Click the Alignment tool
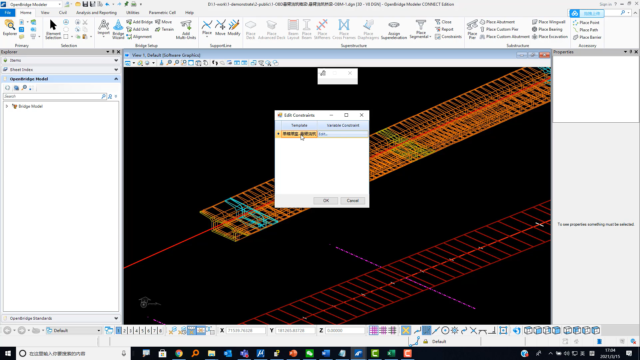 coord(139,37)
